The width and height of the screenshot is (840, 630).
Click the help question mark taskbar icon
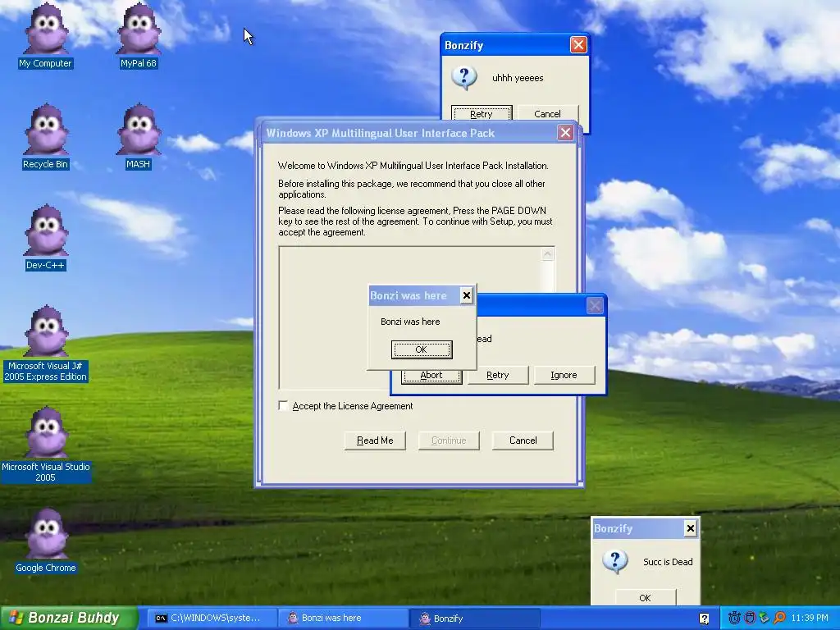pyautogui.click(x=704, y=619)
